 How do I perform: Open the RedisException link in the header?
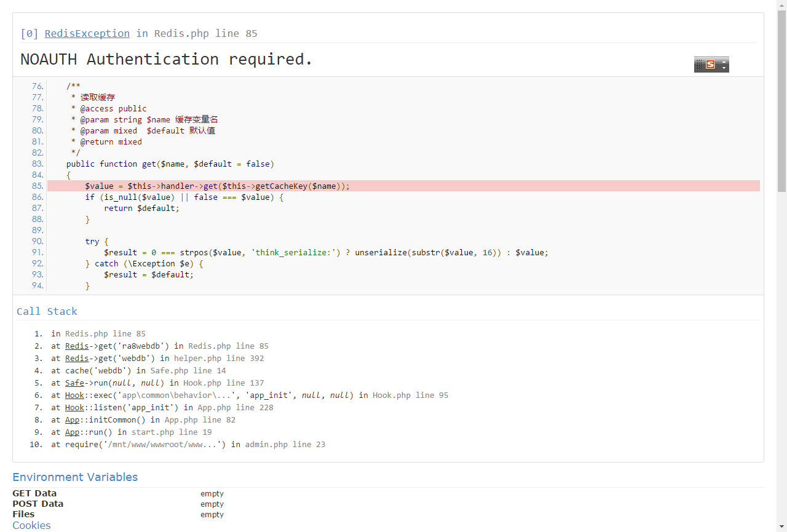[x=87, y=33]
